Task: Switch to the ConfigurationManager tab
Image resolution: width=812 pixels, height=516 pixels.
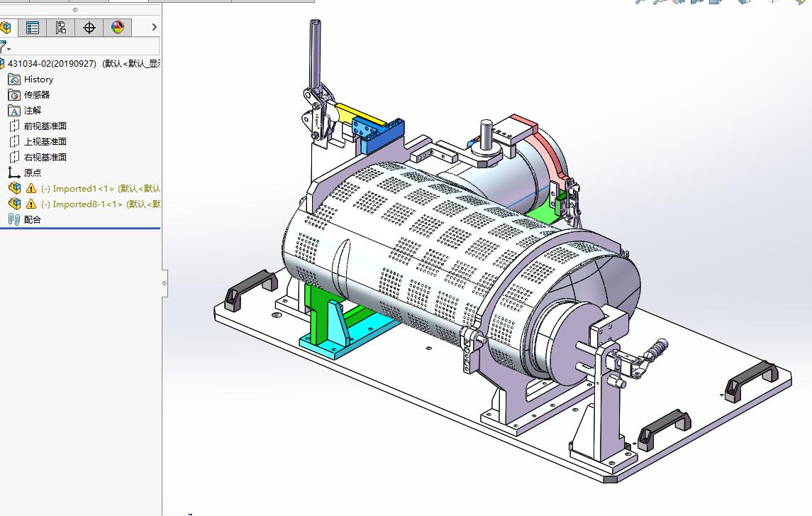Action: coord(60,28)
